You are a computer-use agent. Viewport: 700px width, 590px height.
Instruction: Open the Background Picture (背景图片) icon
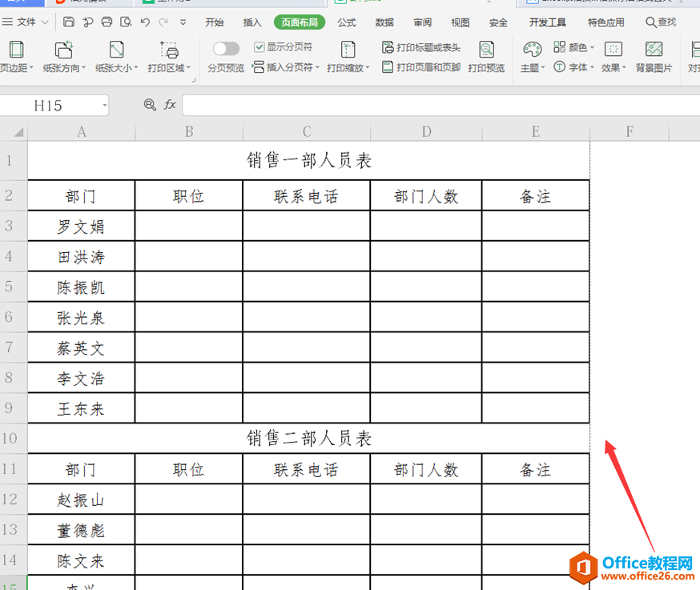point(654,50)
